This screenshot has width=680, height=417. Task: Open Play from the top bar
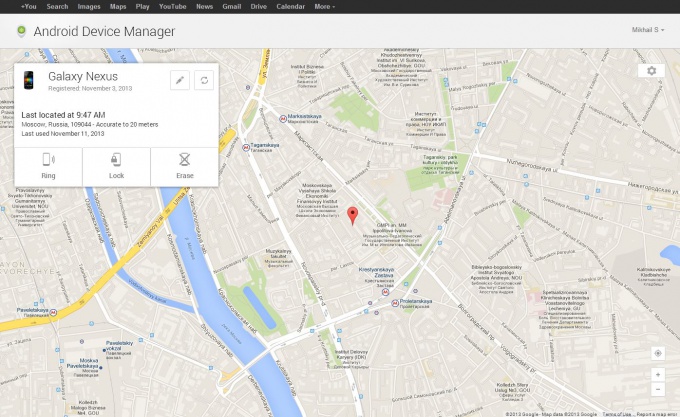click(142, 7)
